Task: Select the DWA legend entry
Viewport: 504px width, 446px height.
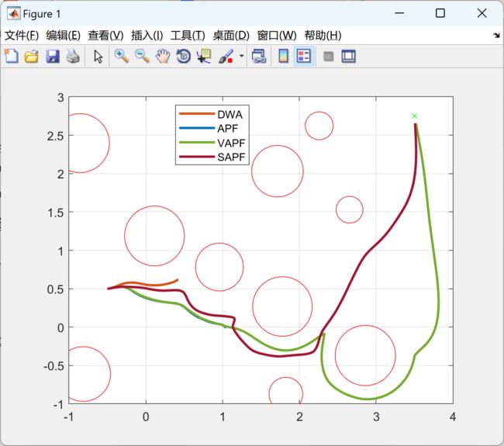Action: [x=212, y=114]
